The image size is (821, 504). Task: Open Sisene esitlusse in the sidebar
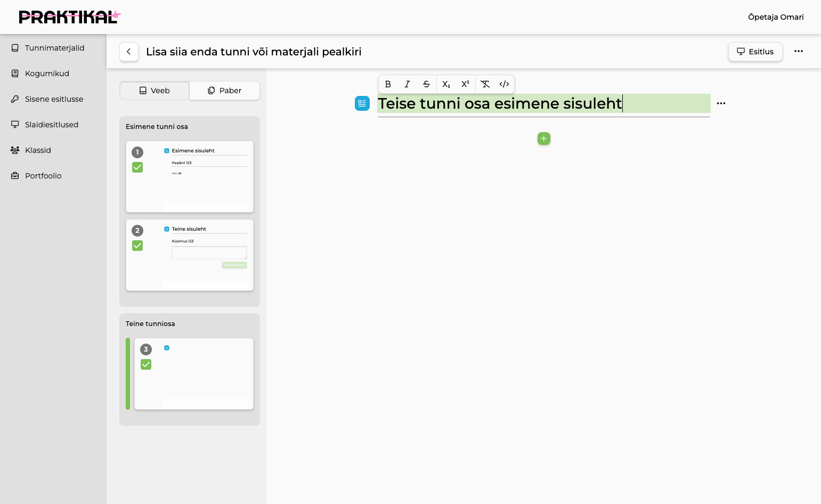53,99
